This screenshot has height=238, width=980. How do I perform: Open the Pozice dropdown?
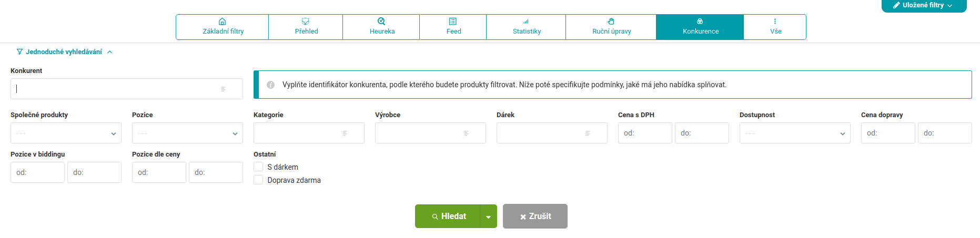click(187, 133)
